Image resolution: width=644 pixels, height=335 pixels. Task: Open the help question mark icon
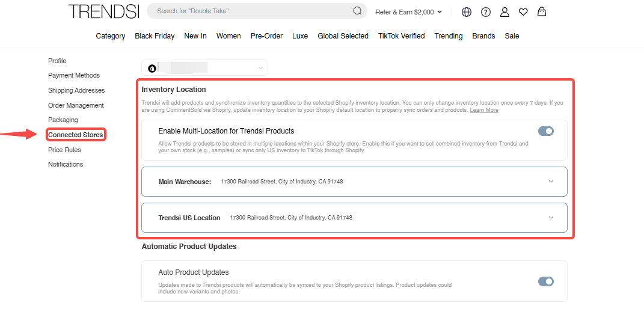486,12
